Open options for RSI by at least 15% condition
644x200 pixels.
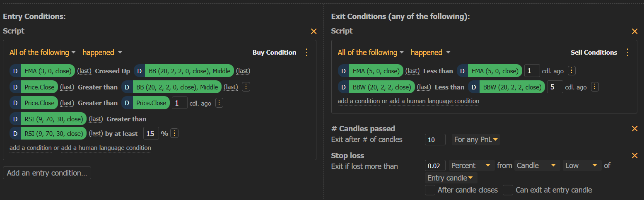tap(174, 133)
